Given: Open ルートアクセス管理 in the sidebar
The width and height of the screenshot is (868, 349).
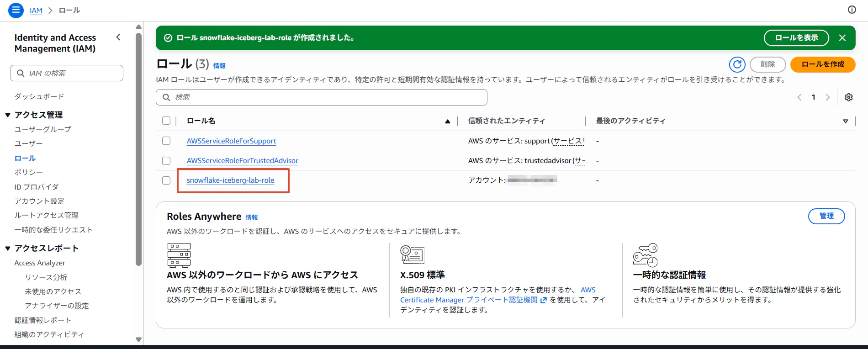Looking at the screenshot, I should tap(47, 215).
